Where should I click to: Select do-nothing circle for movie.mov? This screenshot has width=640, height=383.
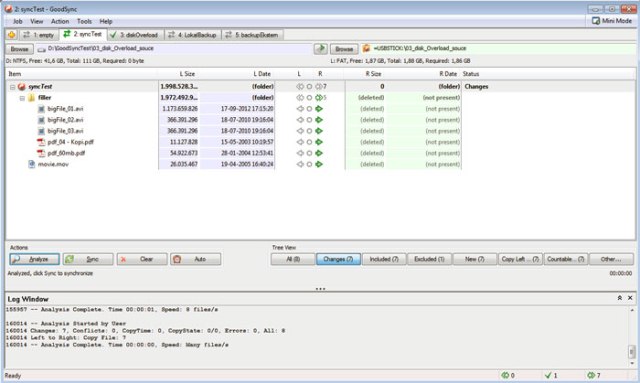point(309,164)
